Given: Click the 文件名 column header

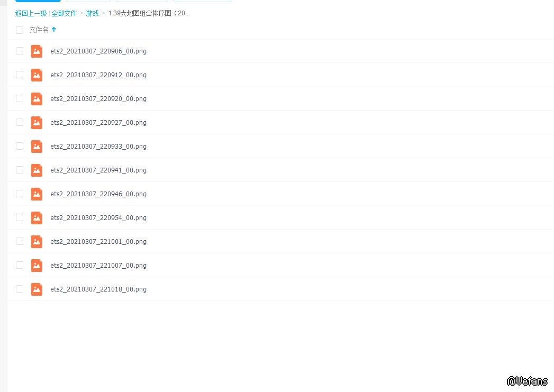Looking at the screenshot, I should (x=39, y=30).
